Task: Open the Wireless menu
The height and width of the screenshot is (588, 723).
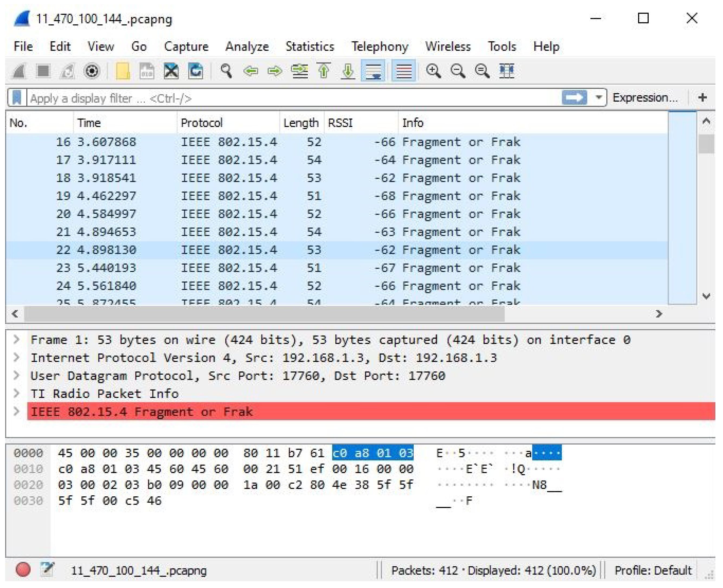Action: 448,46
